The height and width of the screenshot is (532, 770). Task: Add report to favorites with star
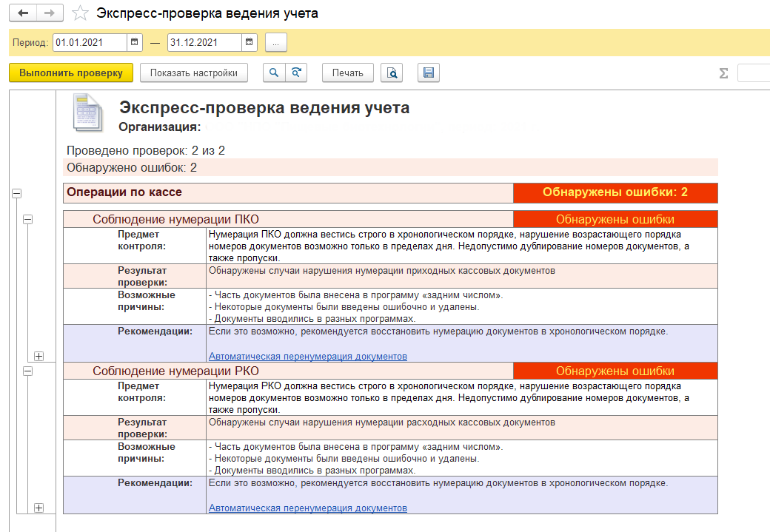[81, 13]
